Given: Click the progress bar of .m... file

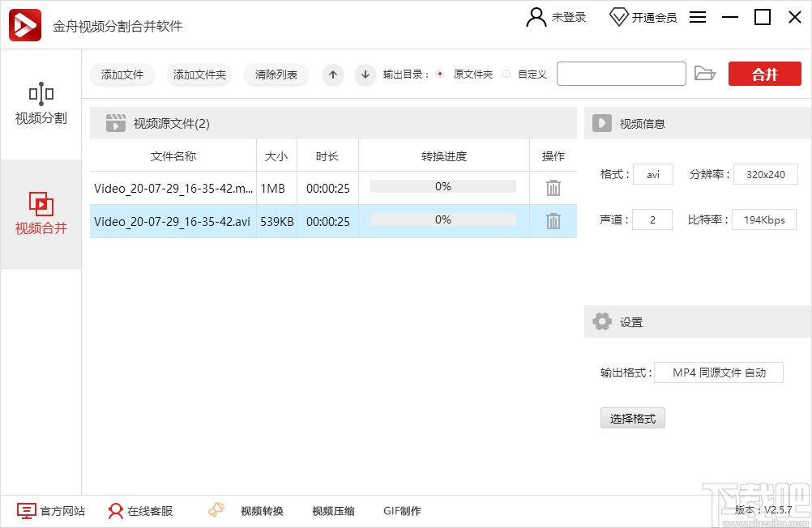Looking at the screenshot, I should tap(443, 186).
